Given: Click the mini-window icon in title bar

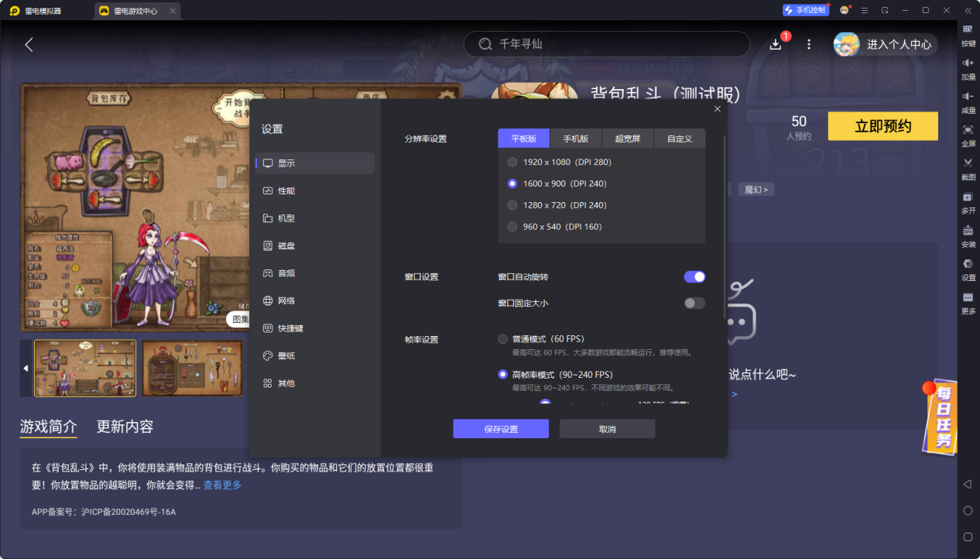Looking at the screenshot, I should pos(885,10).
